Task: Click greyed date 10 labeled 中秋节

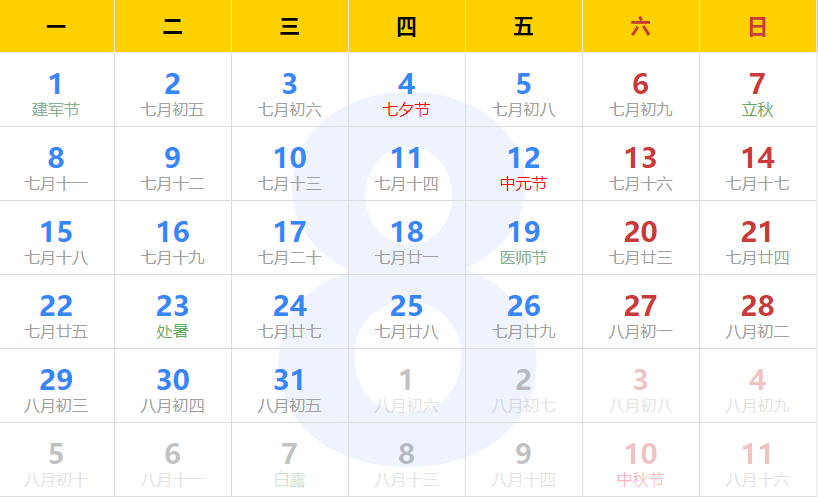Action: tap(640, 462)
